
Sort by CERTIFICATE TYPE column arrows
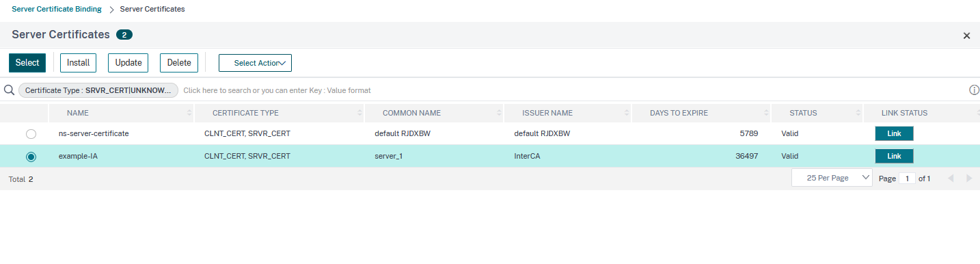(x=359, y=113)
